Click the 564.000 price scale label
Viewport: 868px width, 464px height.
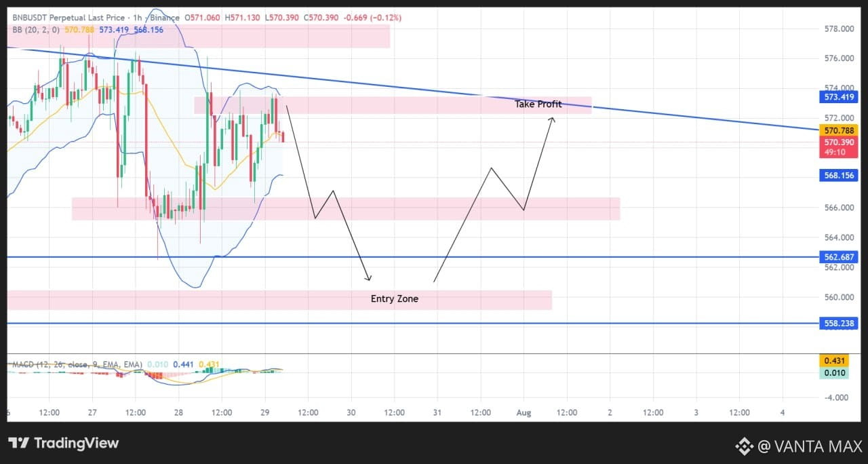click(x=839, y=237)
